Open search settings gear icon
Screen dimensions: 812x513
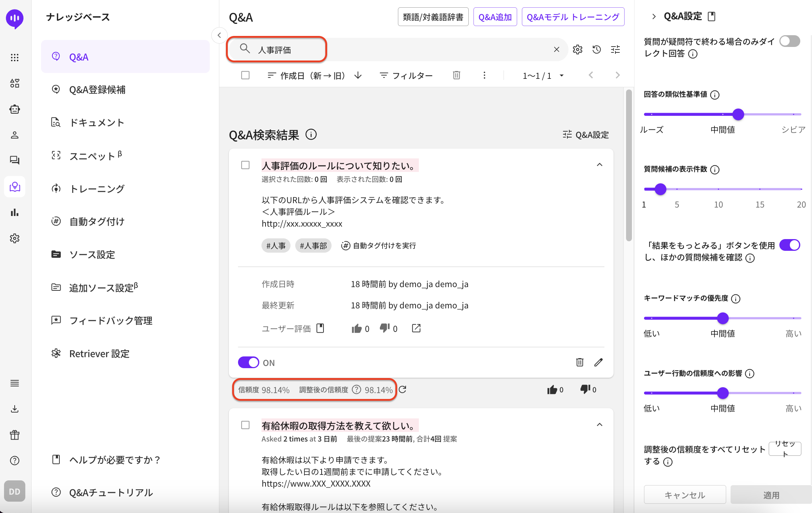point(577,50)
